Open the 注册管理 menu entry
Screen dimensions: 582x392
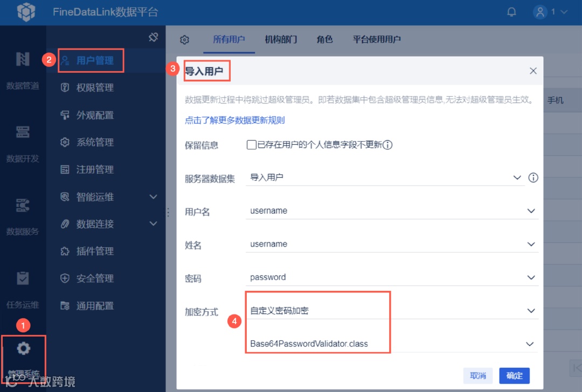[95, 170]
